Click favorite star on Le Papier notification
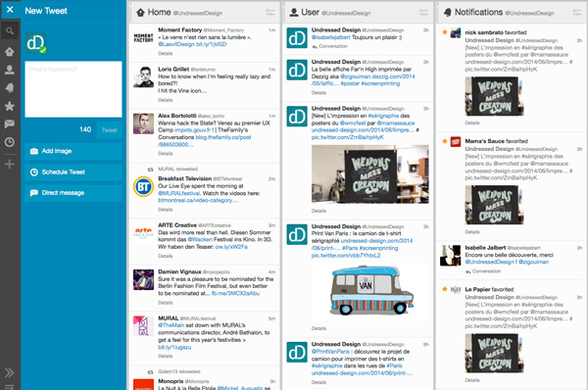This screenshot has height=390, width=588. [444, 289]
